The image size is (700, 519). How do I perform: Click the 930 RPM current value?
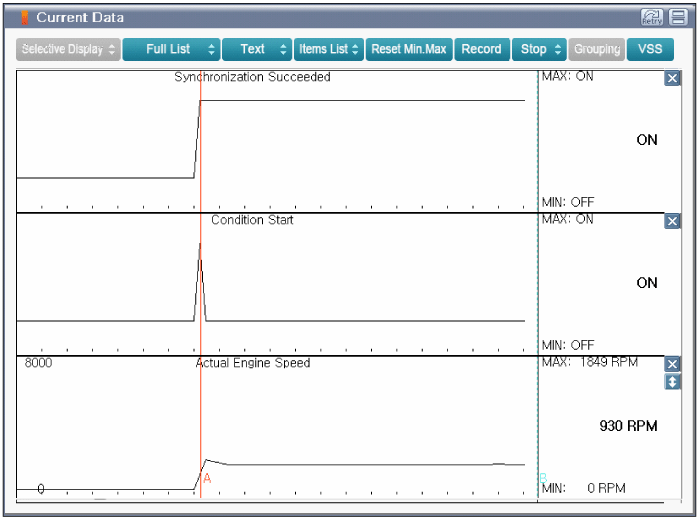(x=628, y=426)
